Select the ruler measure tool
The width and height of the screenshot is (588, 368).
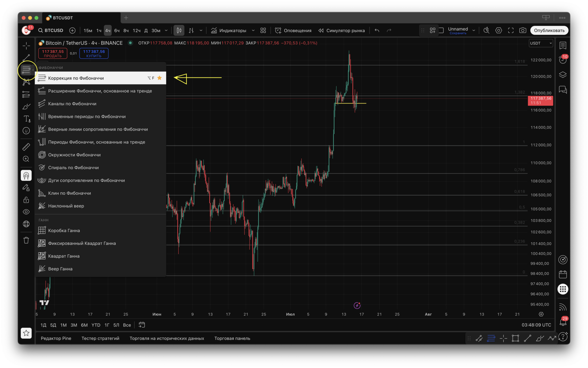click(x=26, y=147)
